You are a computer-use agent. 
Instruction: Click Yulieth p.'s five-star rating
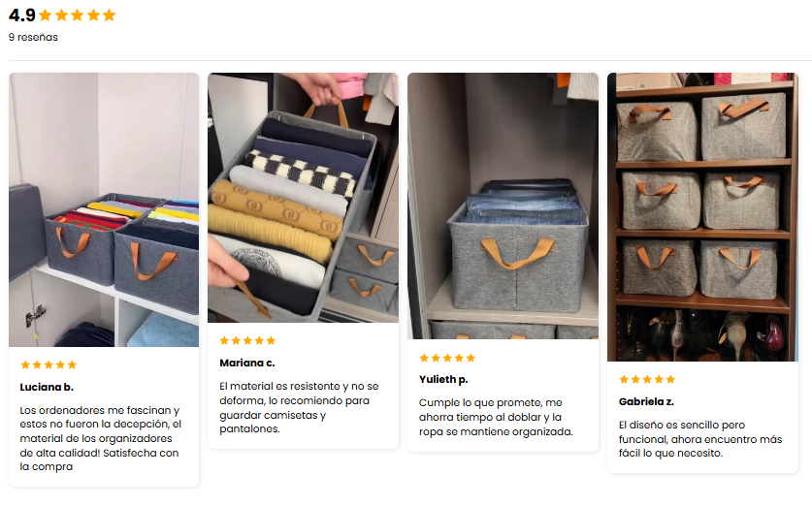447,358
